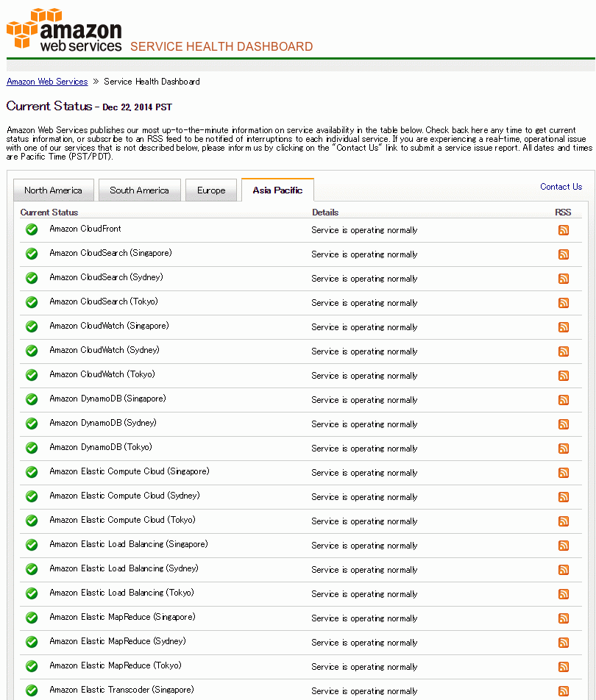Click the Dec 22, 2014 PST date
Image resolution: width=596 pixels, height=700 pixels.
137,107
